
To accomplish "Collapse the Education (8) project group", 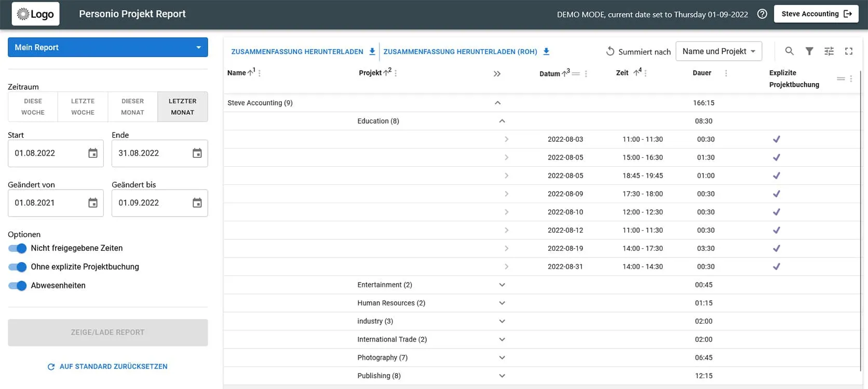I will [501, 121].
